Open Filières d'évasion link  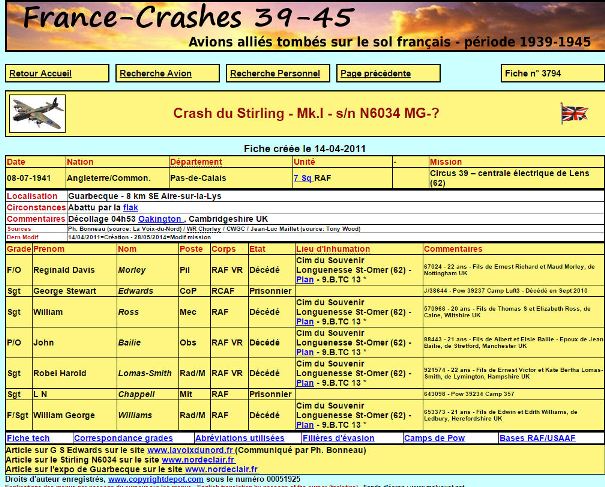(338, 438)
